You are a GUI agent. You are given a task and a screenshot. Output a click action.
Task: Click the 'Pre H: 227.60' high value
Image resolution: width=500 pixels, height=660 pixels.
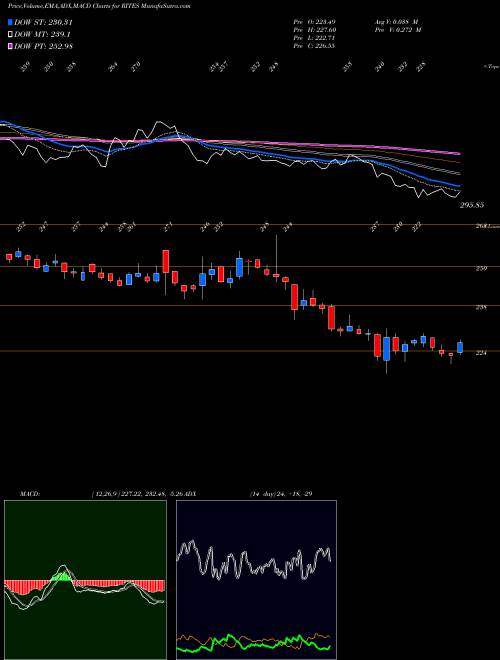[x=314, y=30]
